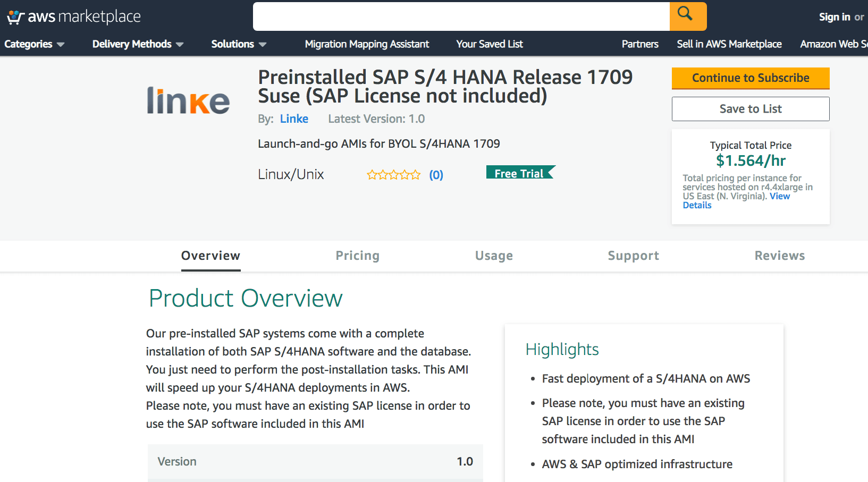Click Save to List button
Viewport: 868px width, 482px height.
click(x=751, y=109)
